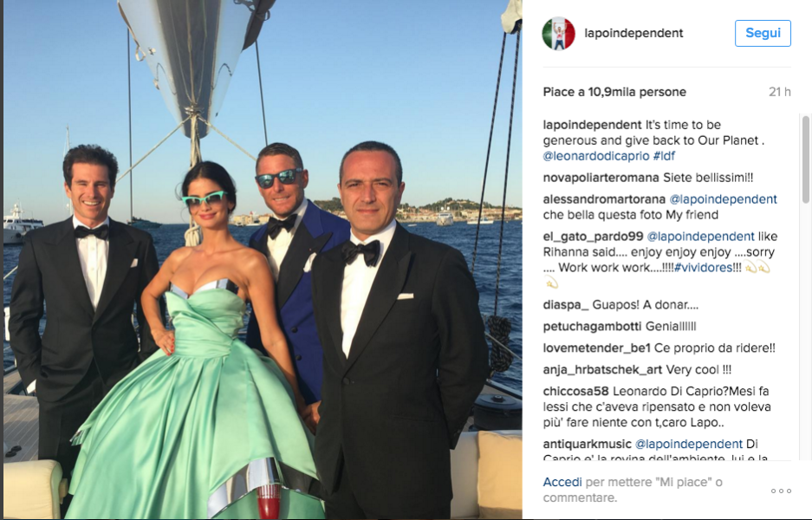Open chiccosa58 commenter profile
Screen dimensions: 812x520
[x=576, y=392]
